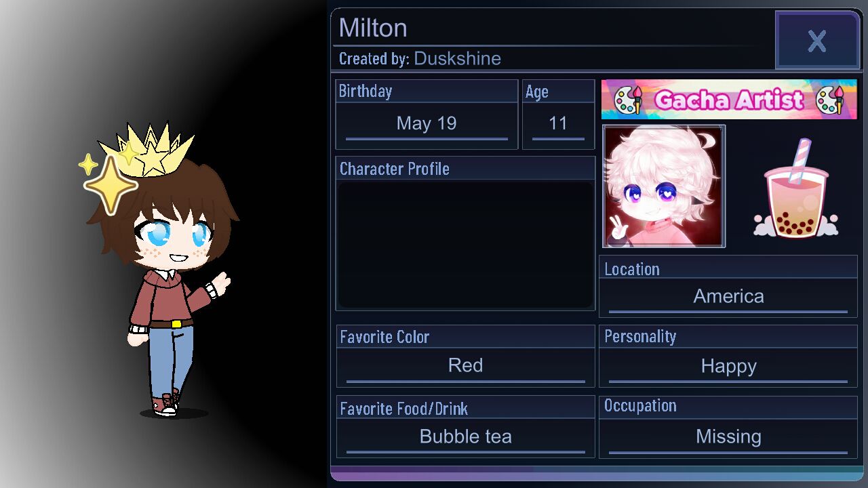Edit the Birthday field showing May 19
The width and height of the screenshot is (868, 488).
coord(427,125)
